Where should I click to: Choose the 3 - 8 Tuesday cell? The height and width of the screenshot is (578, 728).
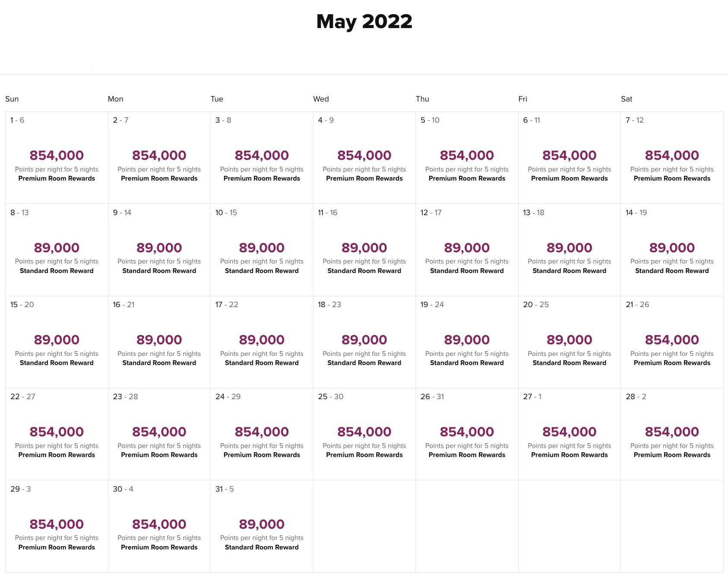[x=262, y=158]
